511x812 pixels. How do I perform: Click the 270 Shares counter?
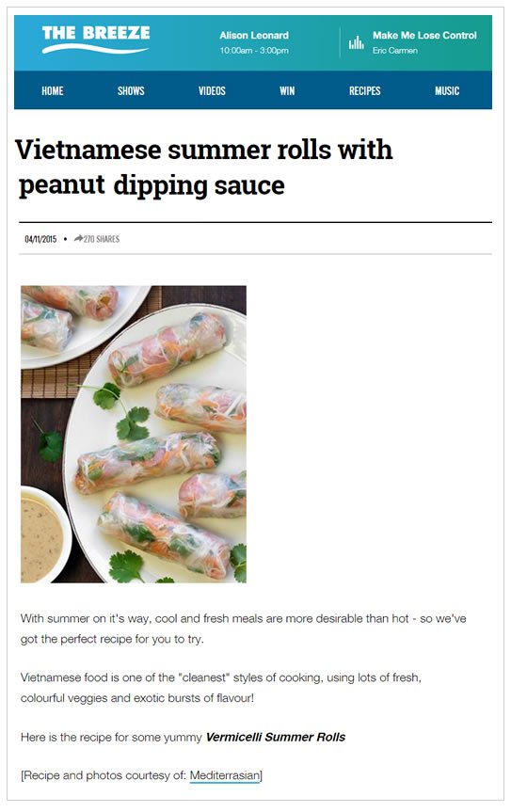tap(102, 239)
